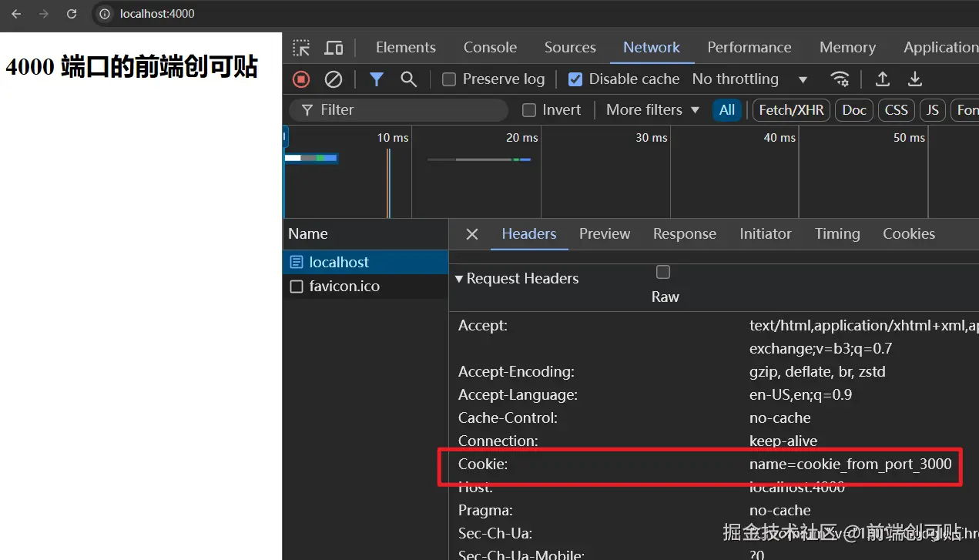Screen dimensions: 979x560
Task: Open the Memory tab
Action: (x=847, y=48)
